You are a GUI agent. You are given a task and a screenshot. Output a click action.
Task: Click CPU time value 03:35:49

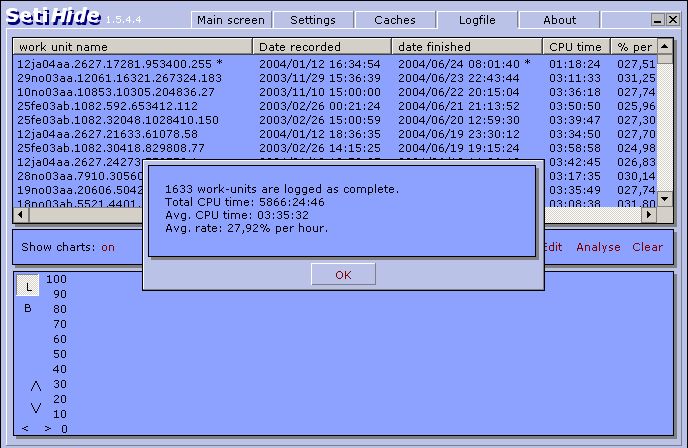[x=574, y=190]
